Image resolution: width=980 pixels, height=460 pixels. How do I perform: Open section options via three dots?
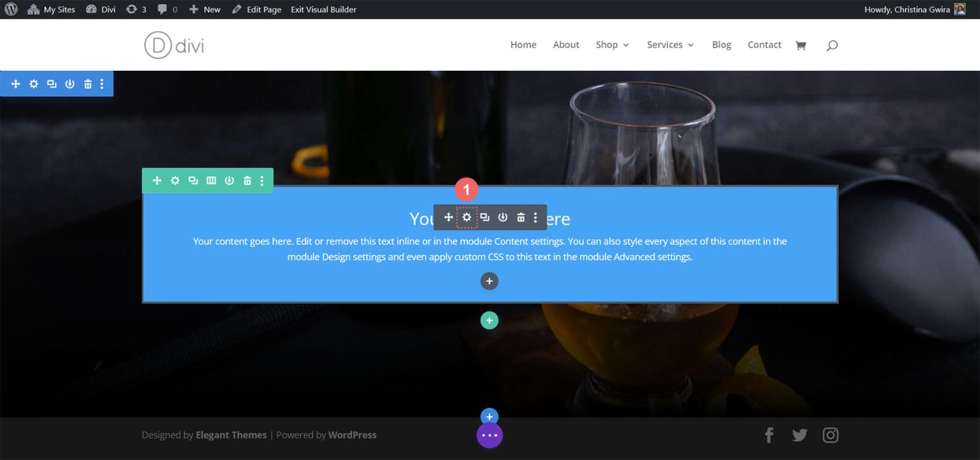tap(102, 83)
